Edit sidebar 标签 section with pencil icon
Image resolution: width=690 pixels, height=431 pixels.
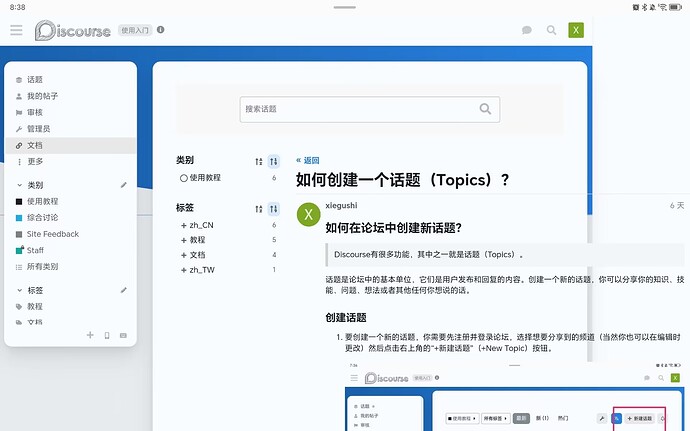[124, 290]
